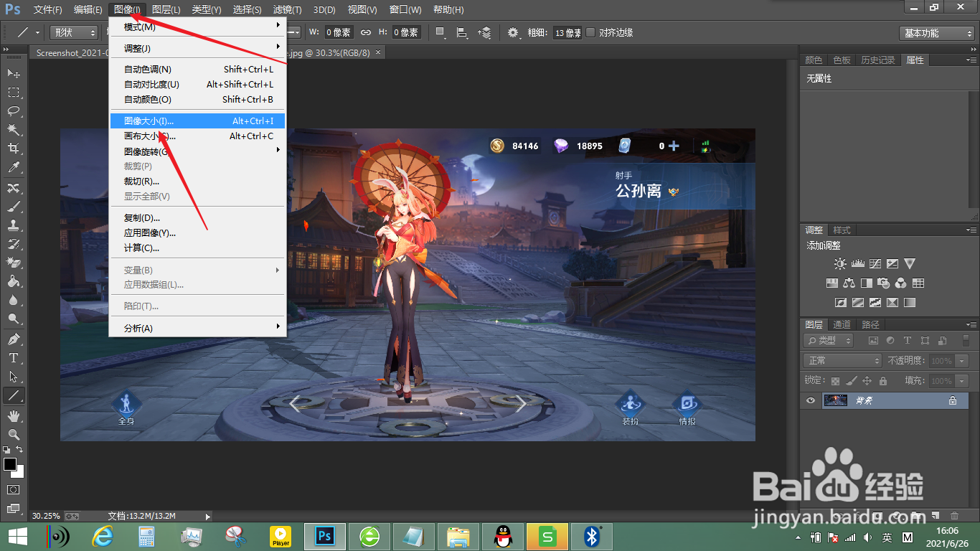Image resolution: width=980 pixels, height=551 pixels.
Task: Open the QQ penguin taskbar icon
Action: tap(504, 536)
